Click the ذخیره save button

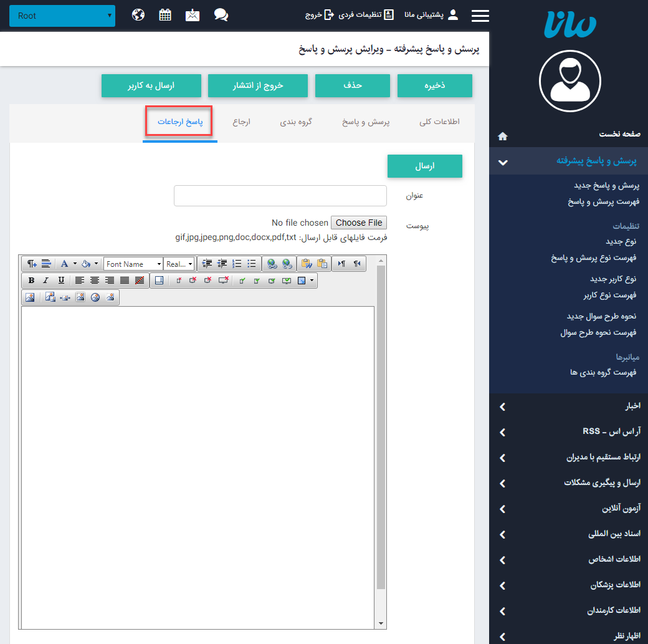pyautogui.click(x=434, y=85)
